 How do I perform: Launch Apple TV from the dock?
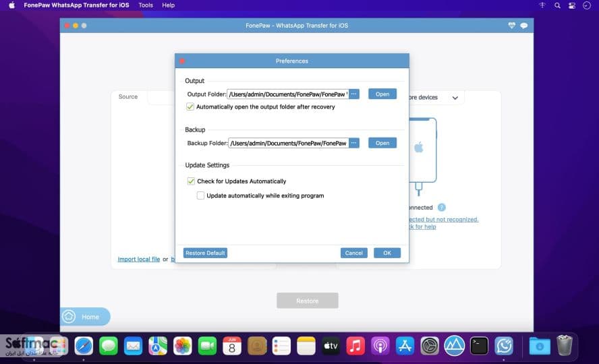coord(331,346)
